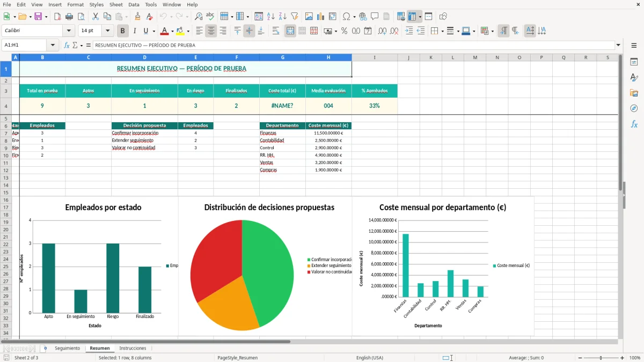This screenshot has width=644, height=362.
Task: Open the Sheet menu
Action: click(116, 4)
